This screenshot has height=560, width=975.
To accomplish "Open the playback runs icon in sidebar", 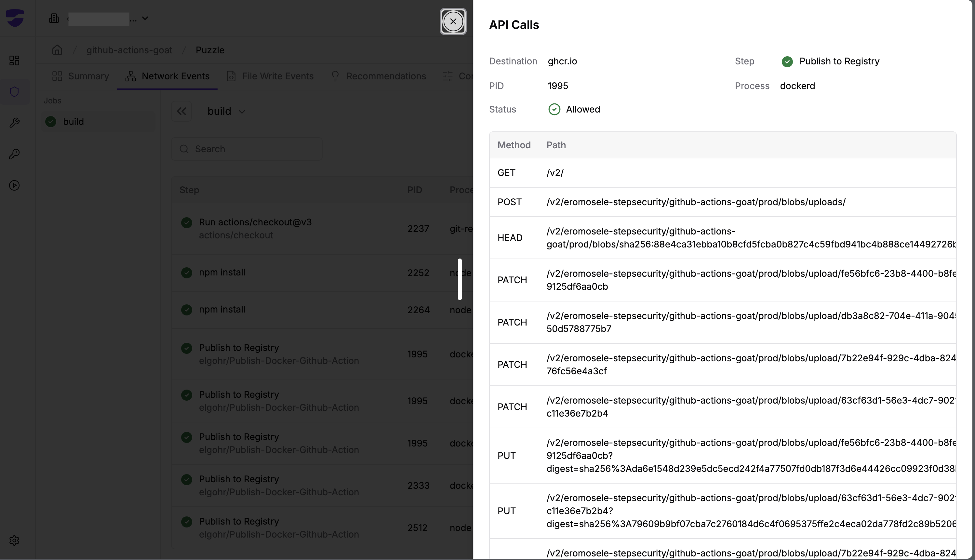I will (x=14, y=185).
